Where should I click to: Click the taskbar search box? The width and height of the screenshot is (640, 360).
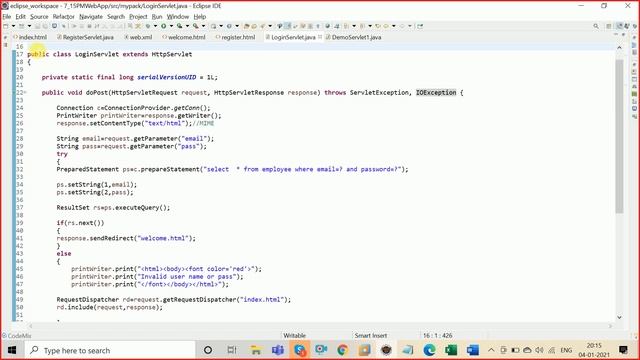[x=109, y=350]
